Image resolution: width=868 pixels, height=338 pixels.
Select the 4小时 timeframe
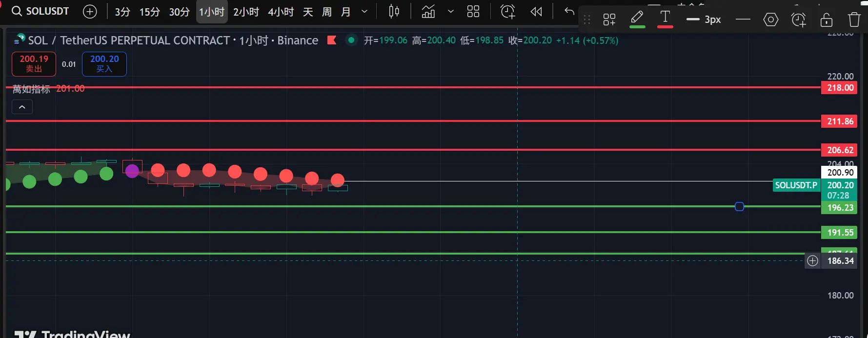(281, 11)
